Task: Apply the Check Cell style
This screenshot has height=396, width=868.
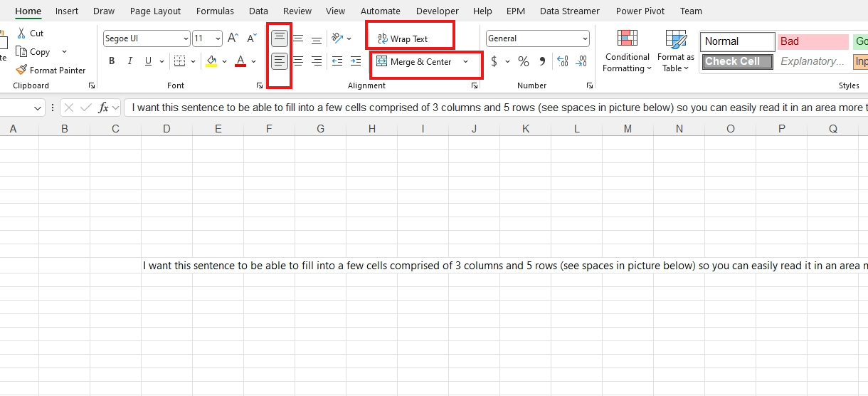Action: (x=738, y=61)
